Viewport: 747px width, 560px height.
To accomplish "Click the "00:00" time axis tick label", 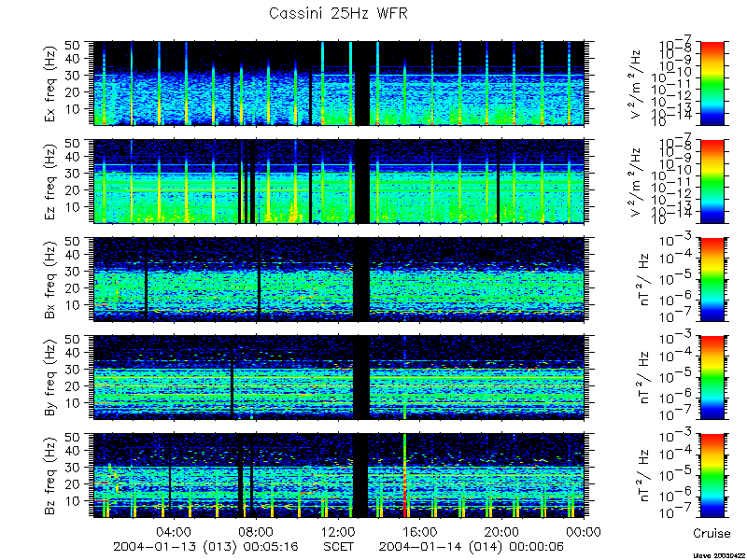I will 585,531.
